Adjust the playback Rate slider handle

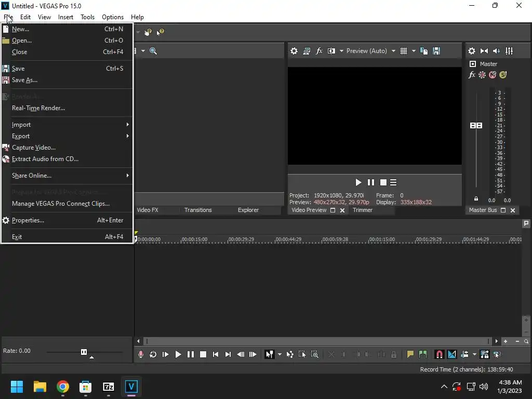pyautogui.click(x=84, y=352)
